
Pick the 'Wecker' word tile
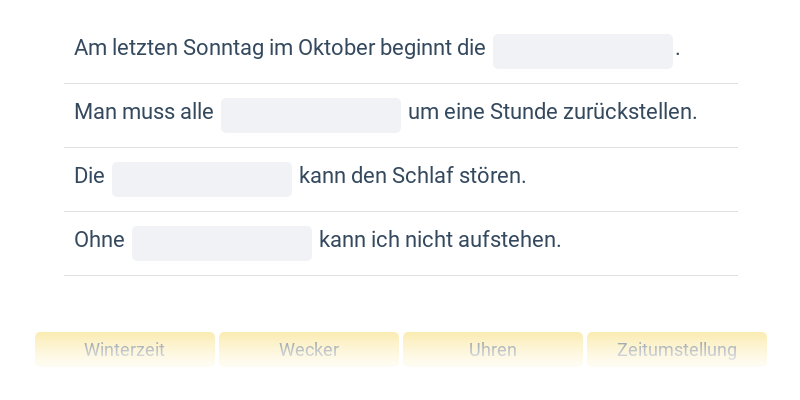pyautogui.click(x=309, y=350)
